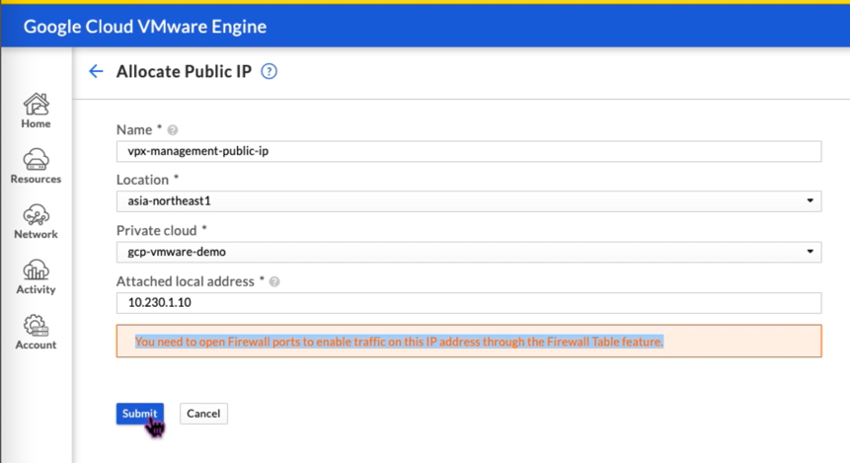Click the firewall ports warning message

pos(469,341)
